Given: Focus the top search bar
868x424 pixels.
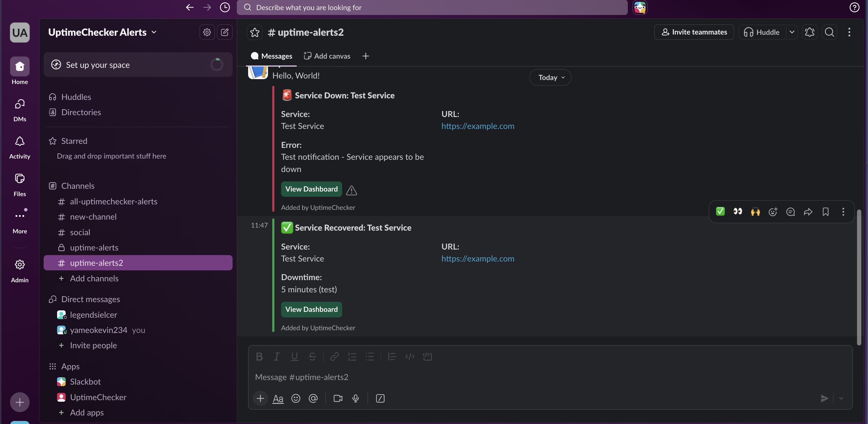Looking at the screenshot, I should coord(432,7).
